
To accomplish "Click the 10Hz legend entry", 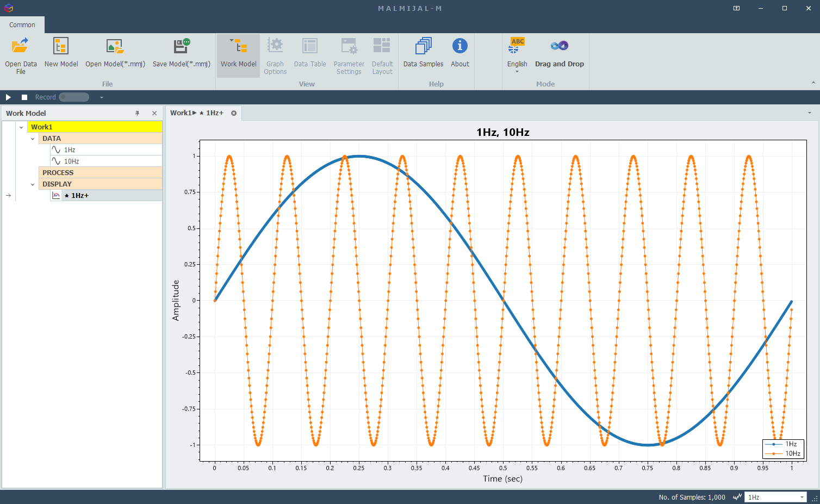I will point(783,453).
